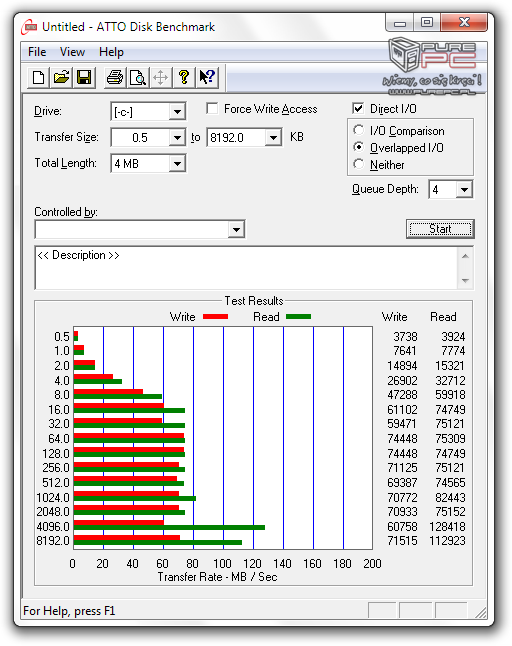Click the write value 26902
This screenshot has height=646, width=512.
(402, 381)
